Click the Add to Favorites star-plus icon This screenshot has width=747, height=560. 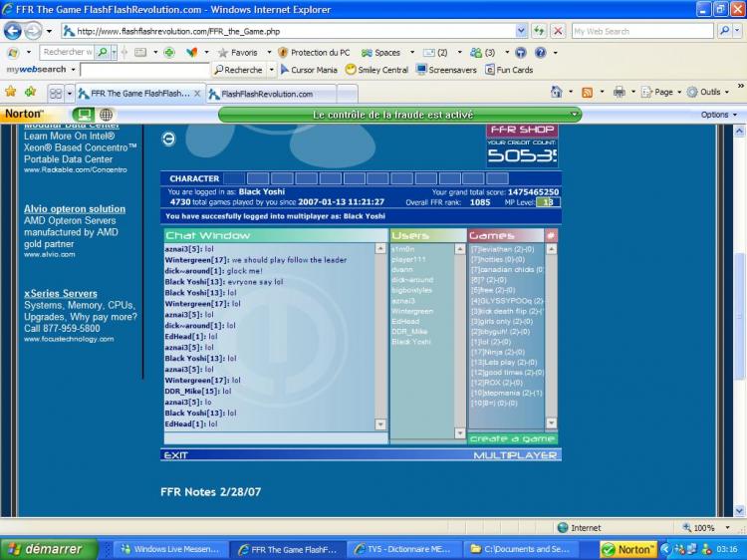(x=31, y=92)
